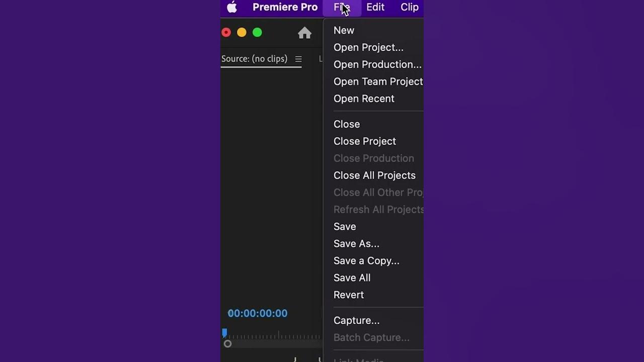Click the Apple menu icon
Image resolution: width=644 pixels, height=362 pixels.
point(232,7)
